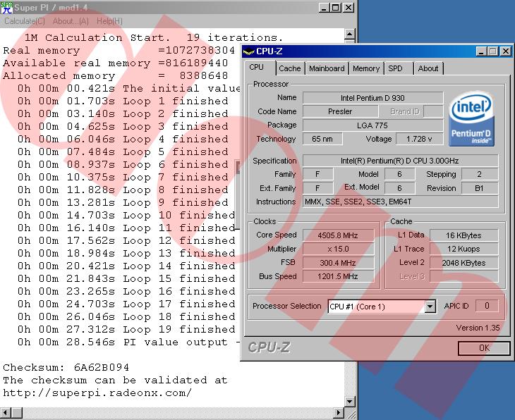Click the Specification field Pentium(R) D CPU 3.00GHz
This screenshot has height=420, width=515.
click(400, 161)
